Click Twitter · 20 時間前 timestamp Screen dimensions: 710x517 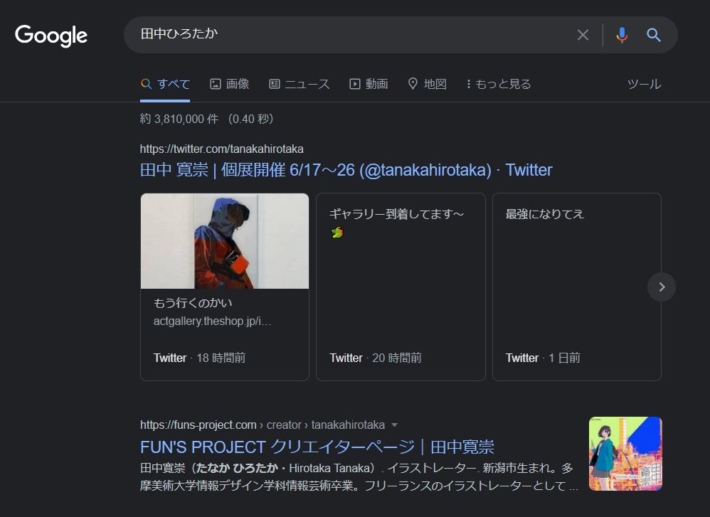[x=375, y=358]
